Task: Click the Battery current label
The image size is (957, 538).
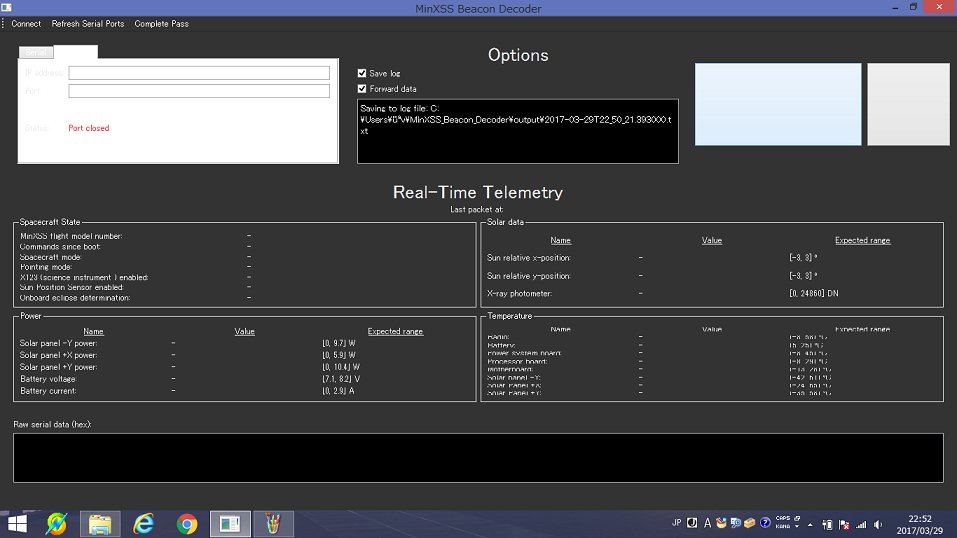Action: coord(48,391)
